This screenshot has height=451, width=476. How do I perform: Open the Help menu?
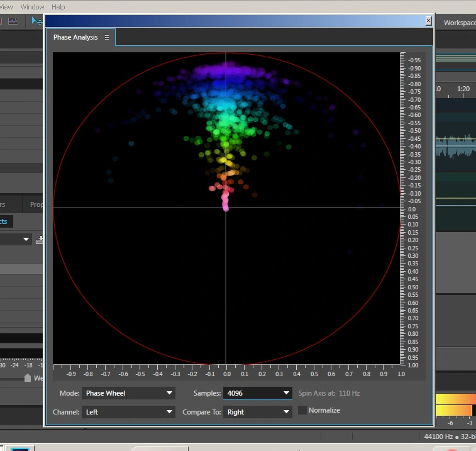[58, 7]
